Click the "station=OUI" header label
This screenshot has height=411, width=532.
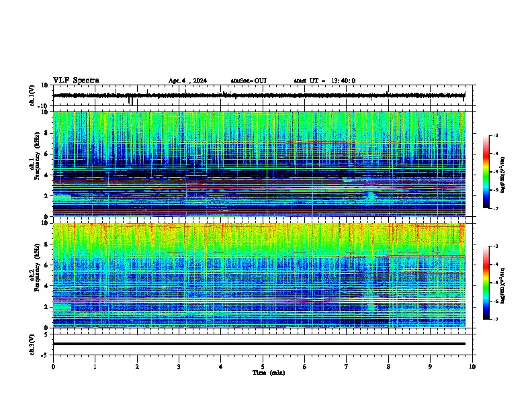[249, 81]
